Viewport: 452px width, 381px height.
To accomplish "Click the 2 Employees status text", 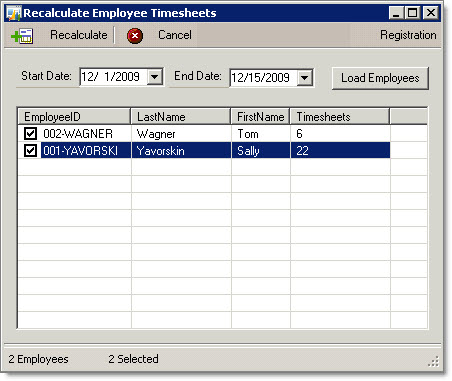I will click(x=38, y=359).
